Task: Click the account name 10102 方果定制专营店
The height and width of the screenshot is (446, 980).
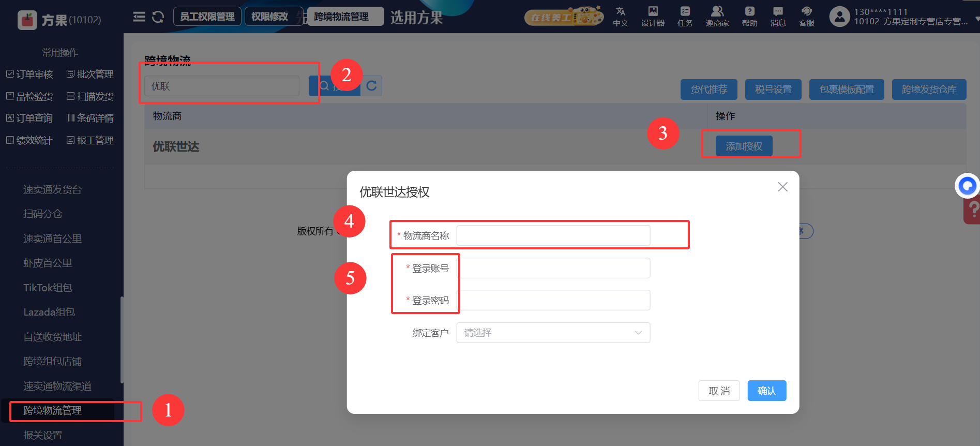Action: 911,22
